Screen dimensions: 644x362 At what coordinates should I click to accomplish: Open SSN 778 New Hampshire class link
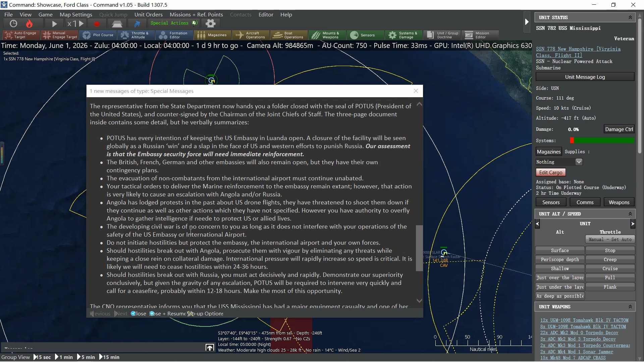pos(578,52)
